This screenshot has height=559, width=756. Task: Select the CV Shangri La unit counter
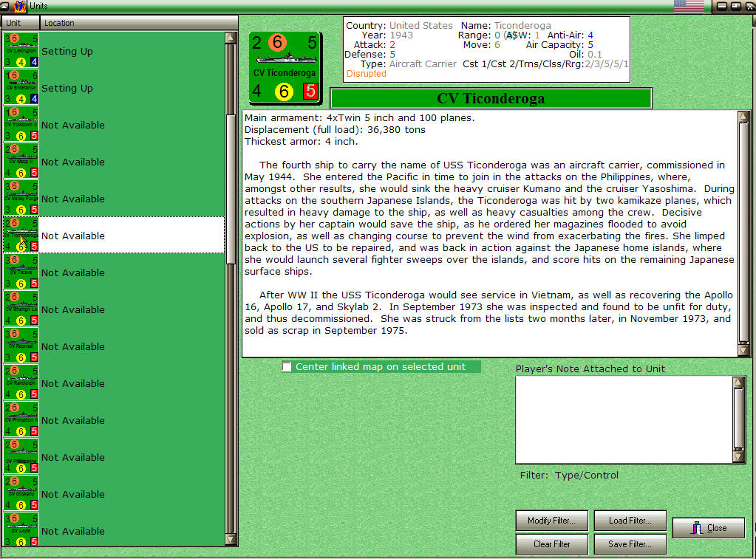[21, 309]
